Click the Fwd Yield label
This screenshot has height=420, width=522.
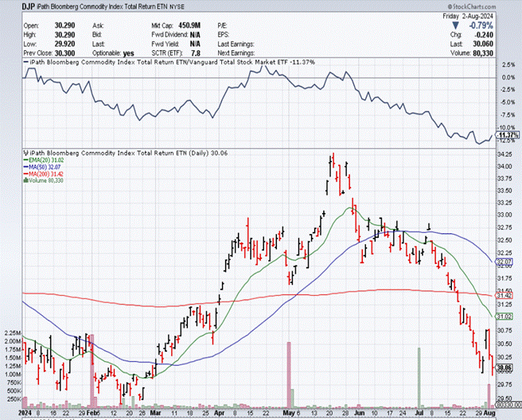click(x=165, y=44)
